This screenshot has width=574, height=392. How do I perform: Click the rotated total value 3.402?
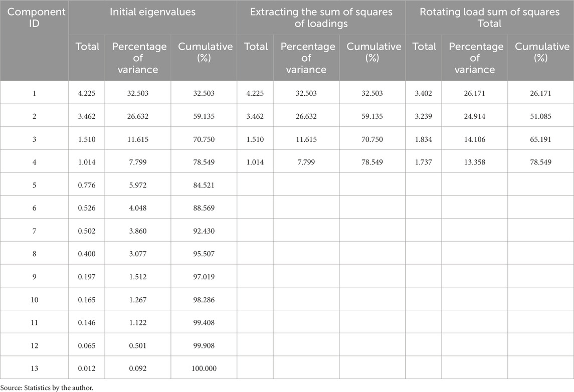[x=421, y=93]
